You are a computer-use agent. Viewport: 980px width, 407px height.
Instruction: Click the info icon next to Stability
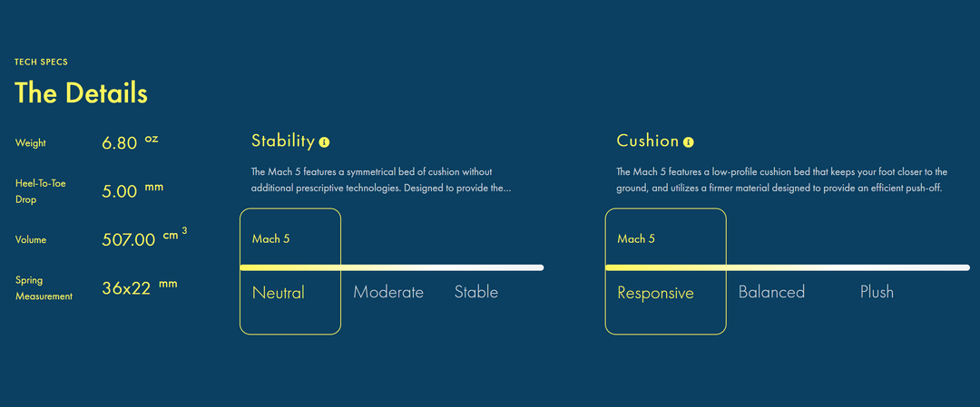click(325, 142)
